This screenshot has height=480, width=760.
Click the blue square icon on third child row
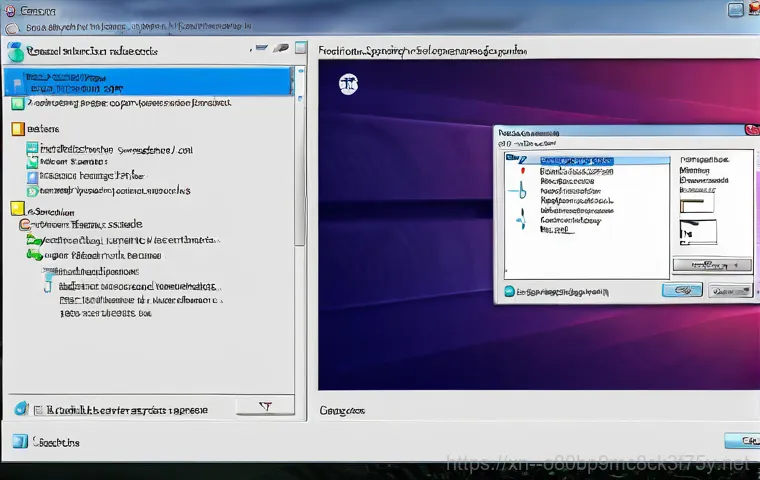32,177
